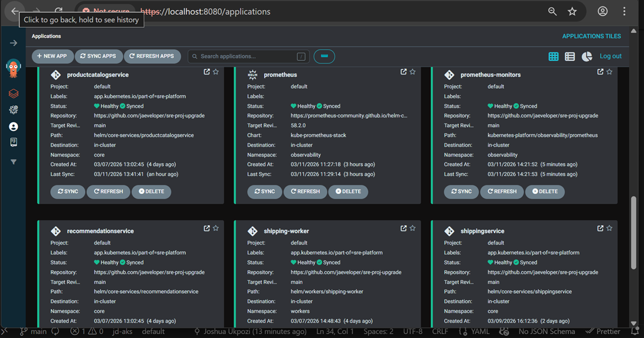The image size is (644, 338).
Task: Favorite recommendationservice with star
Action: coord(216,228)
